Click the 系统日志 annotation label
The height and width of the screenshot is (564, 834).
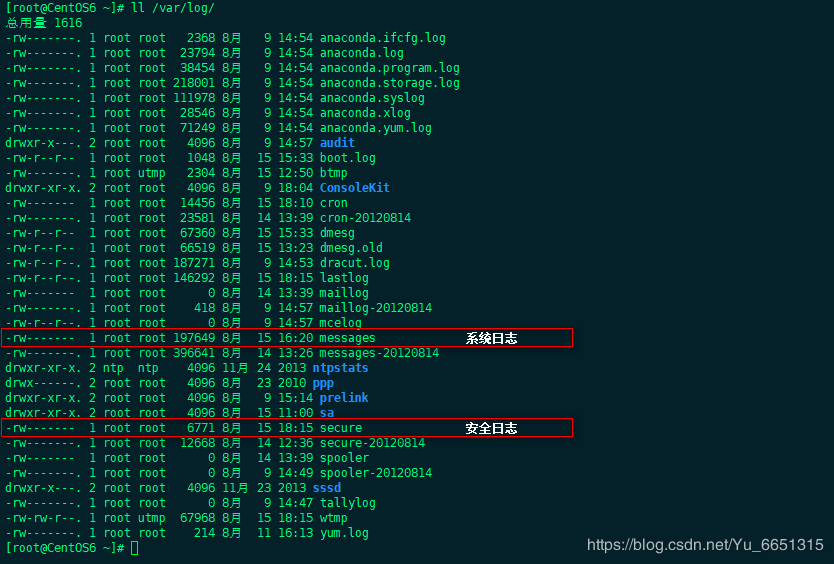pyautogui.click(x=491, y=339)
